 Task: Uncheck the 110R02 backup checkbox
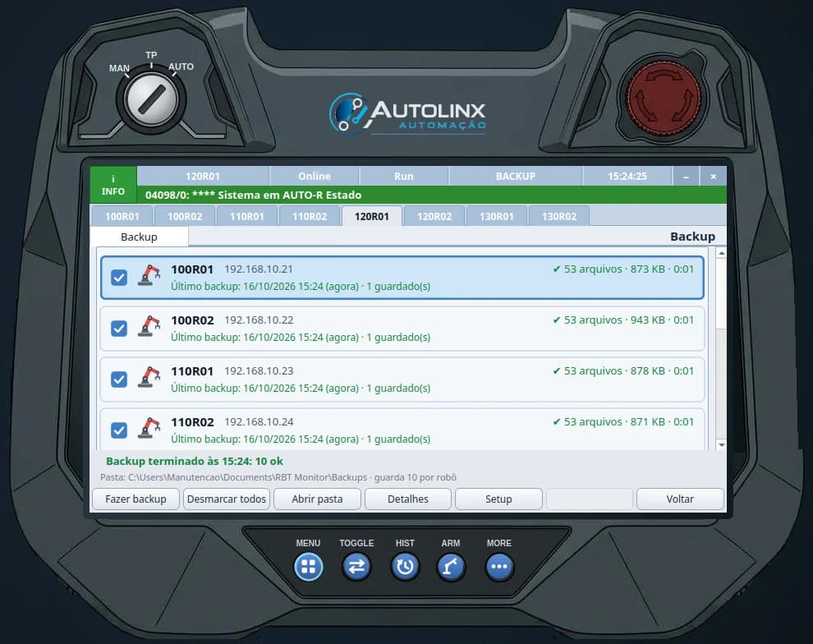pos(119,430)
